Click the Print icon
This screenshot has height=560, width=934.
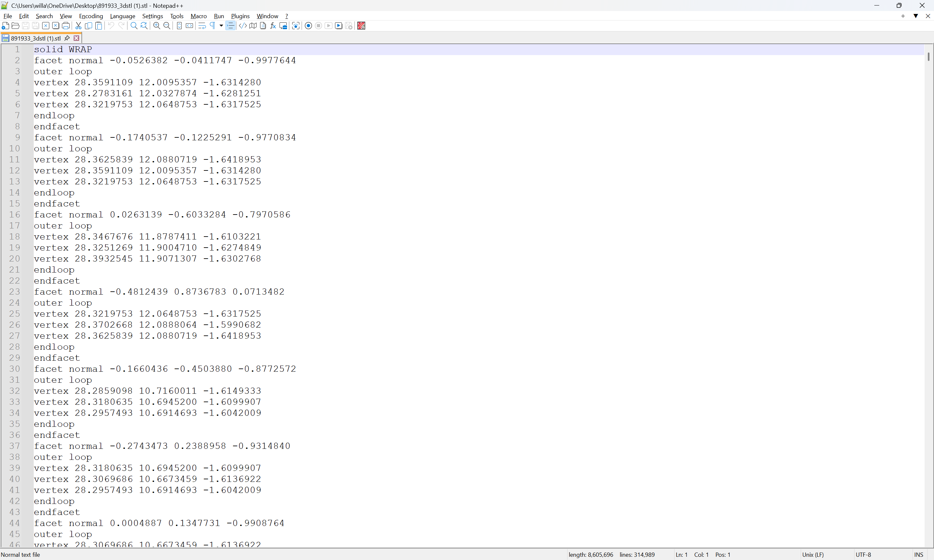pos(66,26)
